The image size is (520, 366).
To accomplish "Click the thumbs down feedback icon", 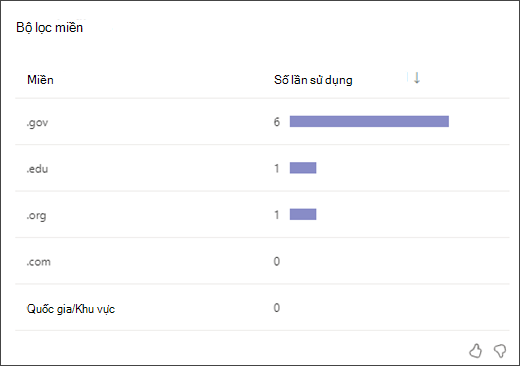I will click(500, 351).
